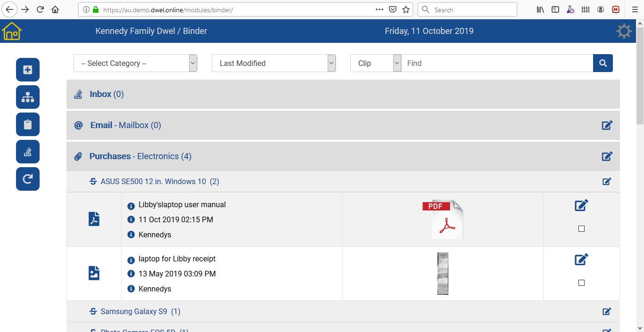Click the info icon beside 13 May 2019 03:09 PM

[x=131, y=274]
